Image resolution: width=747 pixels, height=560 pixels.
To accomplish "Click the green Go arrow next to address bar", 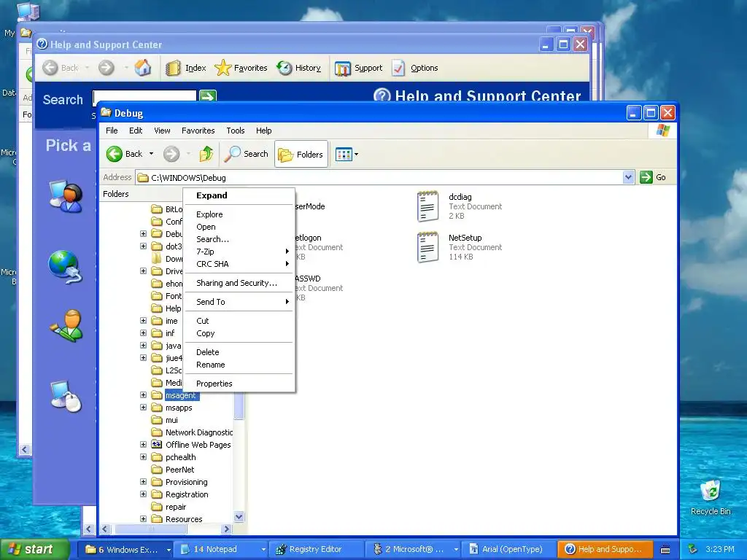I will click(646, 177).
